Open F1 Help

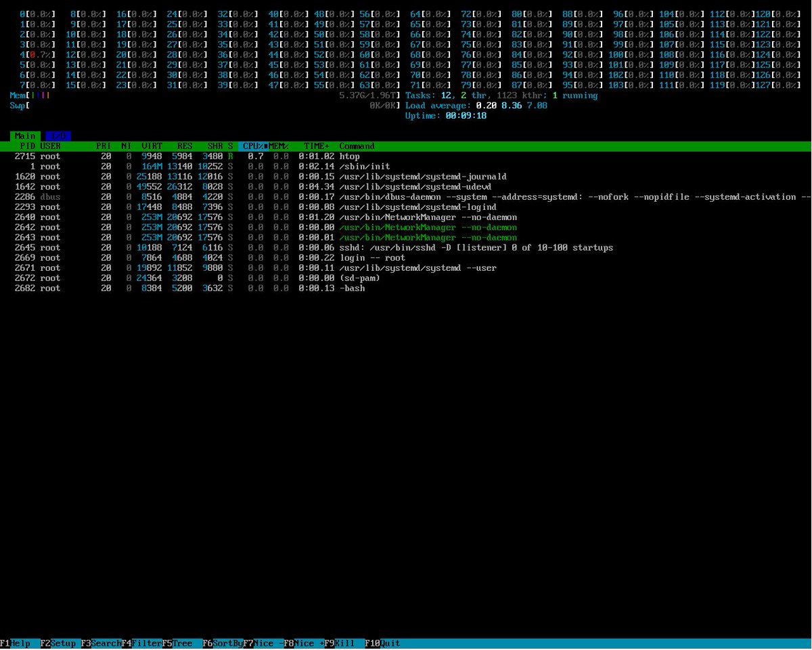point(20,643)
